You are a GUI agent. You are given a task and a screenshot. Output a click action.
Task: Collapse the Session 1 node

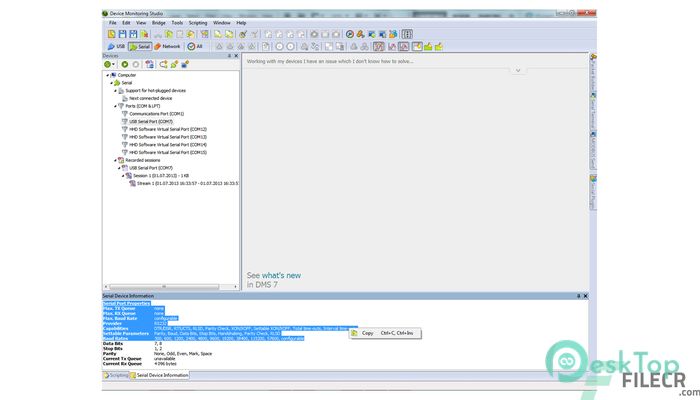[x=123, y=176]
